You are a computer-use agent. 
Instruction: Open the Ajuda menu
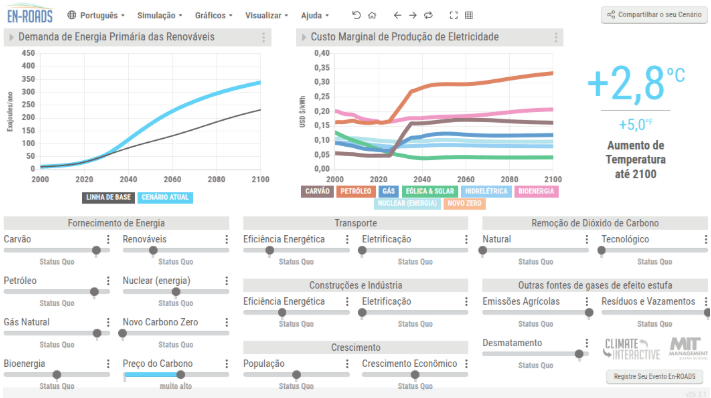315,15
